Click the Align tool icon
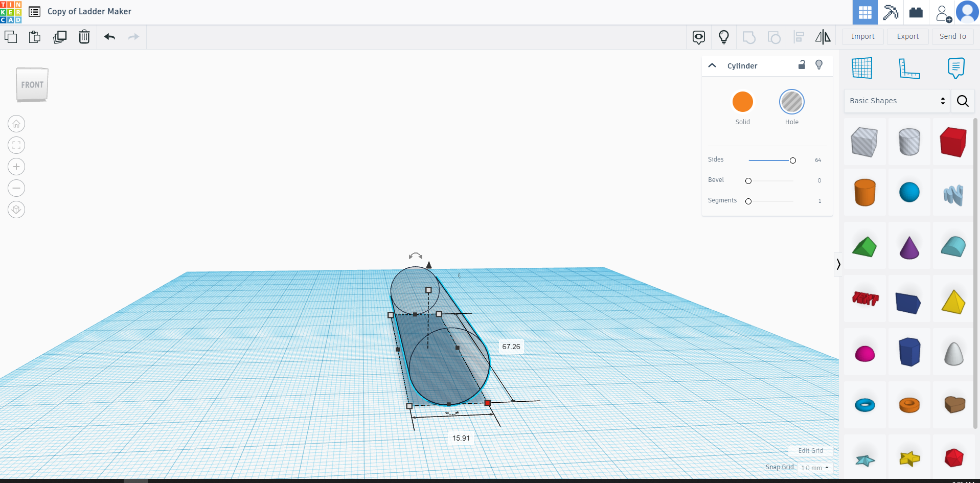 tap(799, 37)
